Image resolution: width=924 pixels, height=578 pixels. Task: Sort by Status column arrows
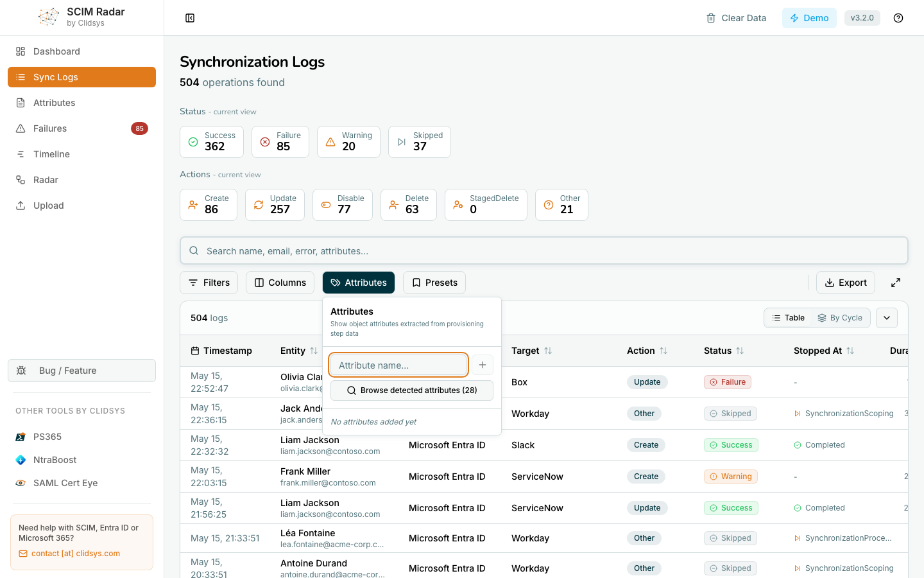coord(740,351)
